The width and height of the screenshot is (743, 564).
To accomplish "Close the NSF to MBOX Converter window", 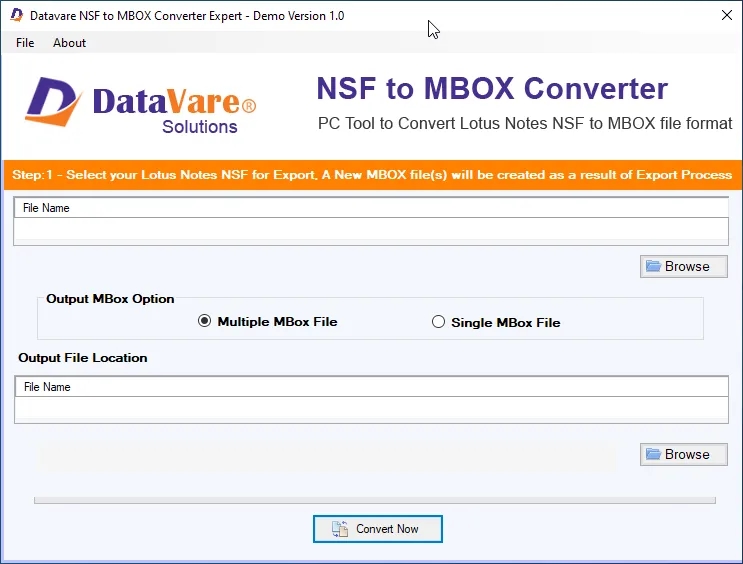I will (x=726, y=15).
